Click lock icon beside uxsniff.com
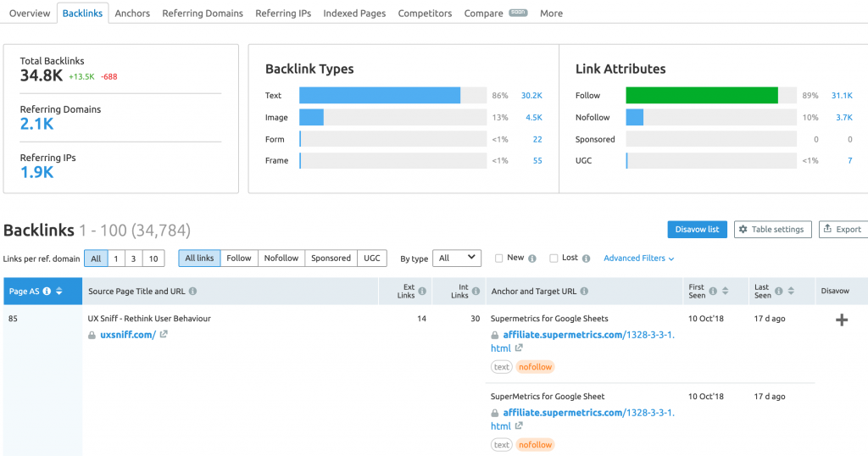Image resolution: width=868 pixels, height=456 pixels. pyautogui.click(x=92, y=336)
